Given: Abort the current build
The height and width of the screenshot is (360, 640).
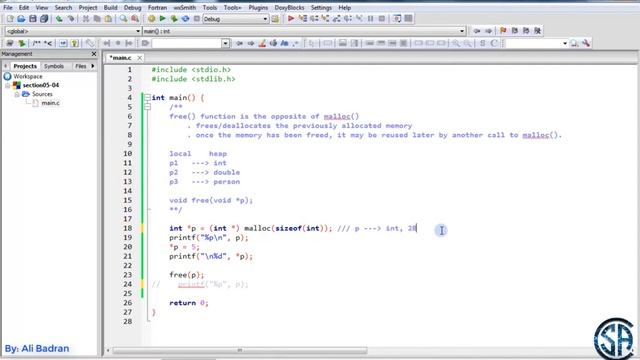Looking at the screenshot, I should (197, 19).
